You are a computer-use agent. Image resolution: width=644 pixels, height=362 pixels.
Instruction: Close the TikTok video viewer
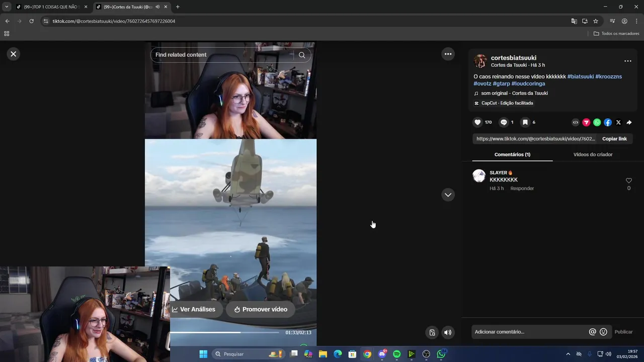[x=14, y=54]
